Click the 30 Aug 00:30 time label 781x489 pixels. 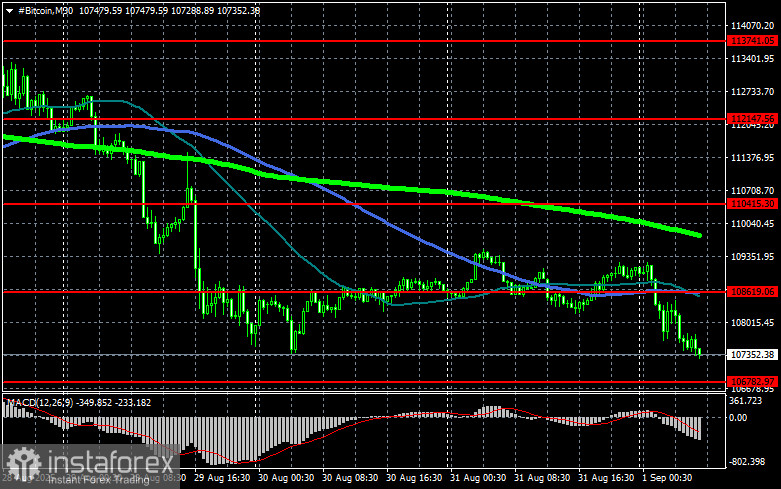click(286, 478)
